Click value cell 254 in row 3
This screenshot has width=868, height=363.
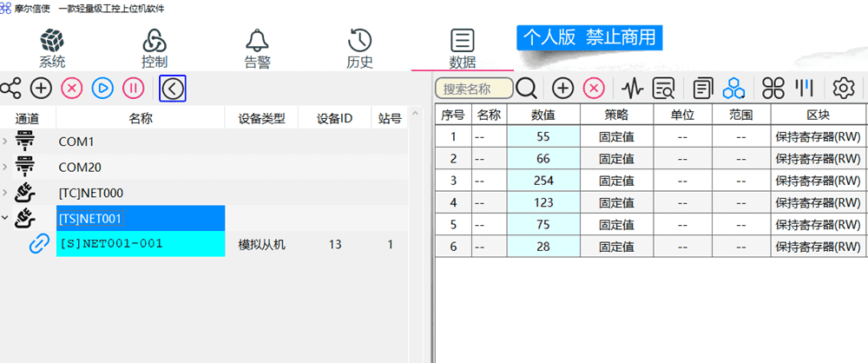543,181
